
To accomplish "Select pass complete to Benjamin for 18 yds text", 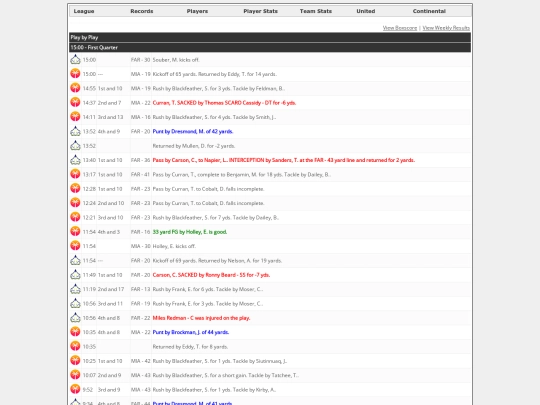I will (x=242, y=174).
